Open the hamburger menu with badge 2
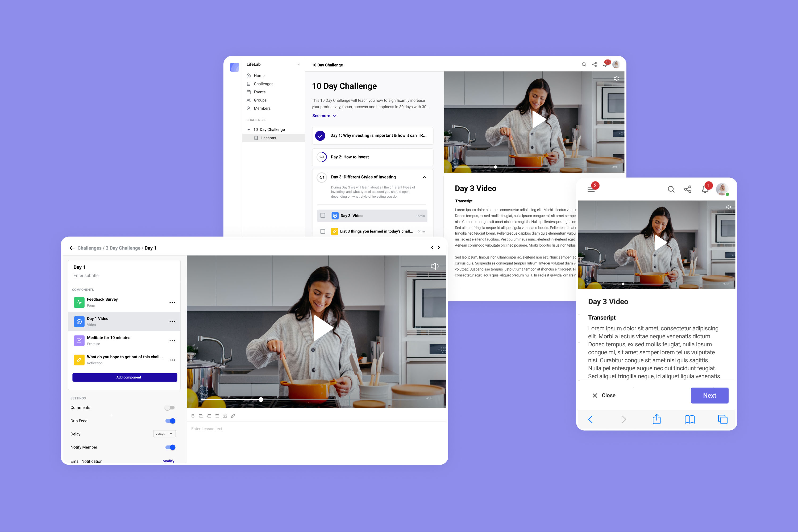This screenshot has width=798, height=532. click(591, 189)
